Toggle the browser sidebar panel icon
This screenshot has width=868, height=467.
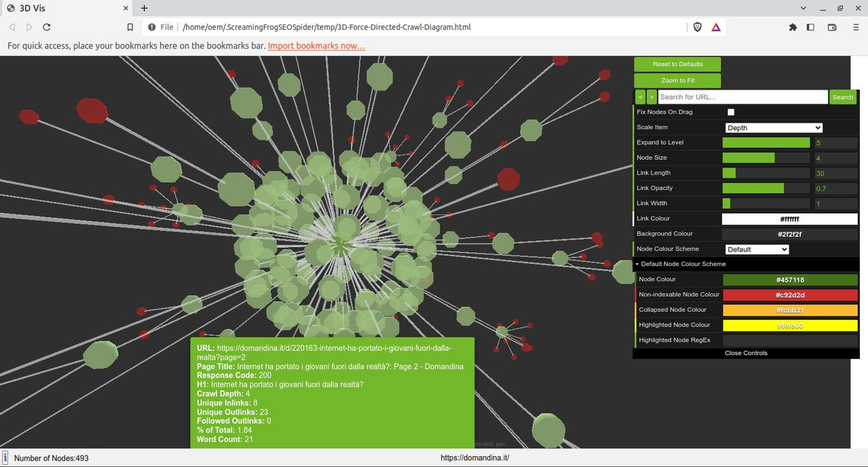[x=810, y=27]
